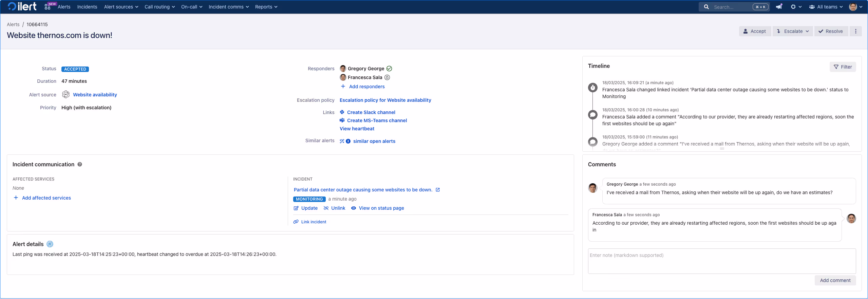868x299 pixels.
Task: Open the apps grid icon marked NEW
Action: pyautogui.click(x=48, y=7)
